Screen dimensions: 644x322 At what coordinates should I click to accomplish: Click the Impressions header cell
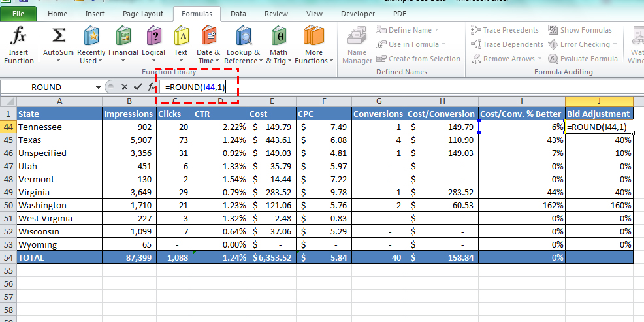129,114
